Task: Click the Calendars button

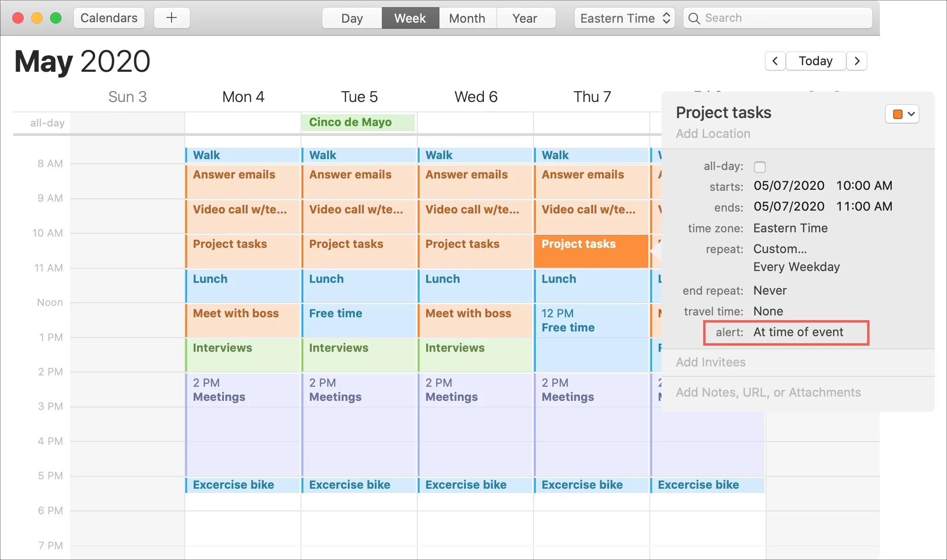Action: point(109,18)
